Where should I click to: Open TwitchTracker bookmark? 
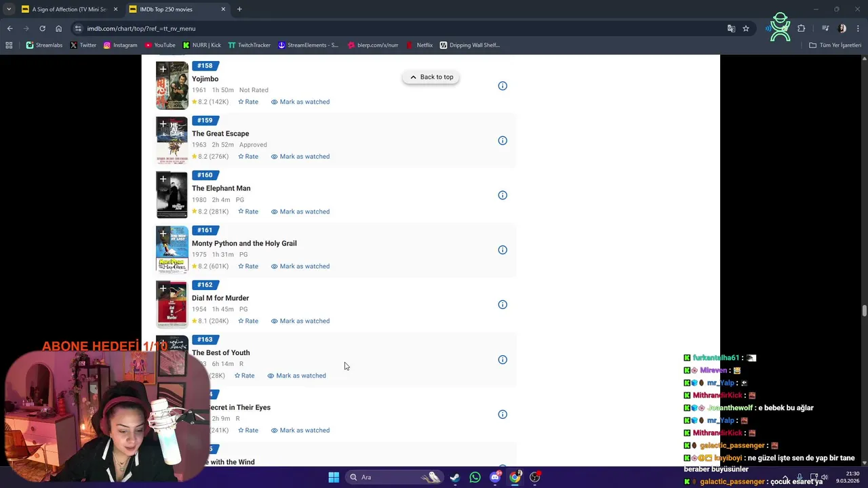(x=249, y=45)
